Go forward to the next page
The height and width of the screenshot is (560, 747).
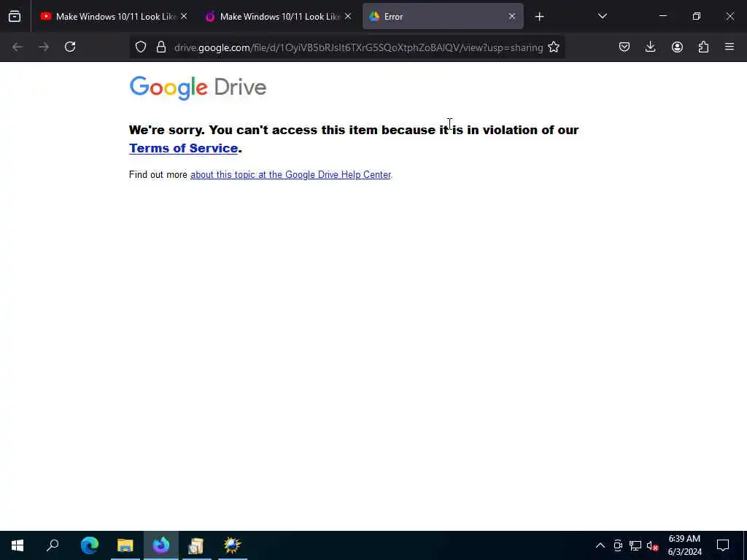[43, 47]
